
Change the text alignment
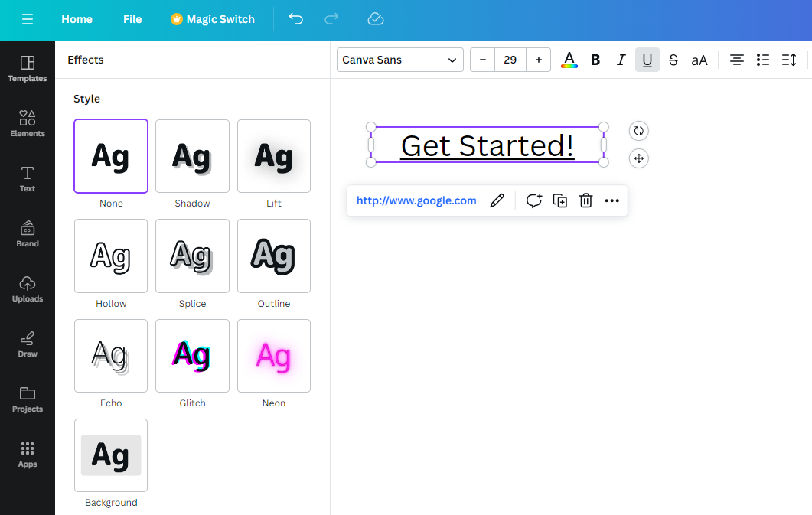[737, 60]
